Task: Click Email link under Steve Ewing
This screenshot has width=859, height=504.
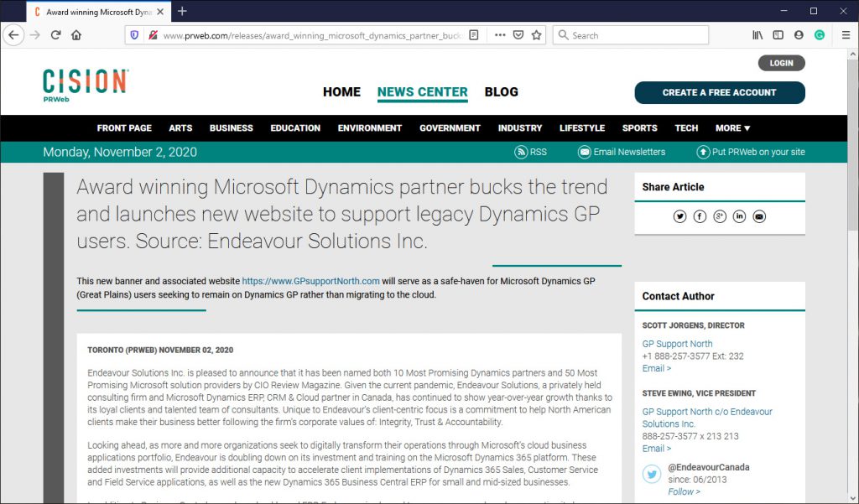Action: [656, 448]
